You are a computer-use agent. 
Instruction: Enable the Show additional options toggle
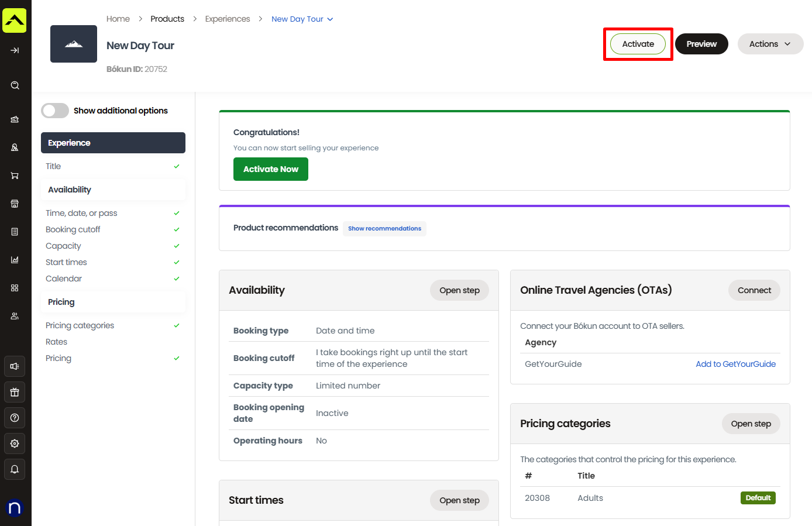pyautogui.click(x=55, y=111)
